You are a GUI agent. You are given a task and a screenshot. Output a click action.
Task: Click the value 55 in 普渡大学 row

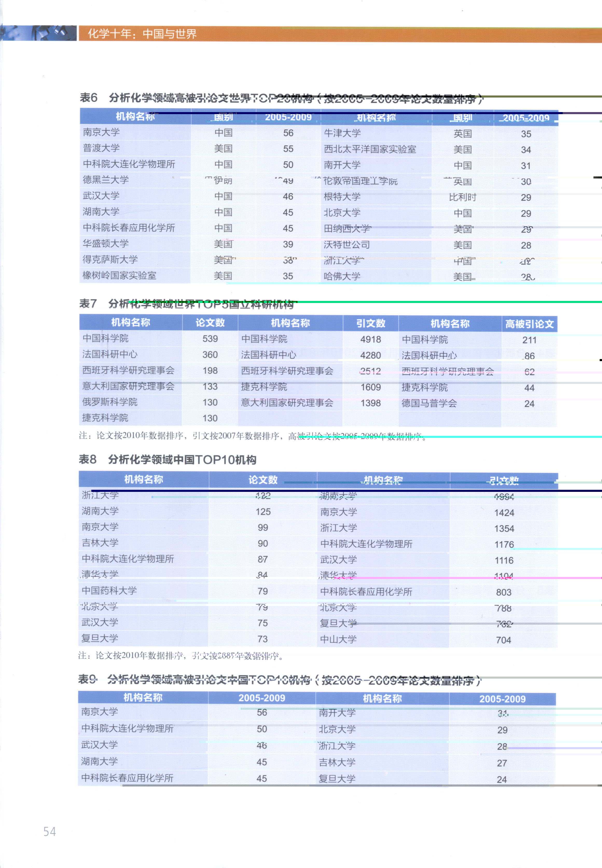(288, 149)
